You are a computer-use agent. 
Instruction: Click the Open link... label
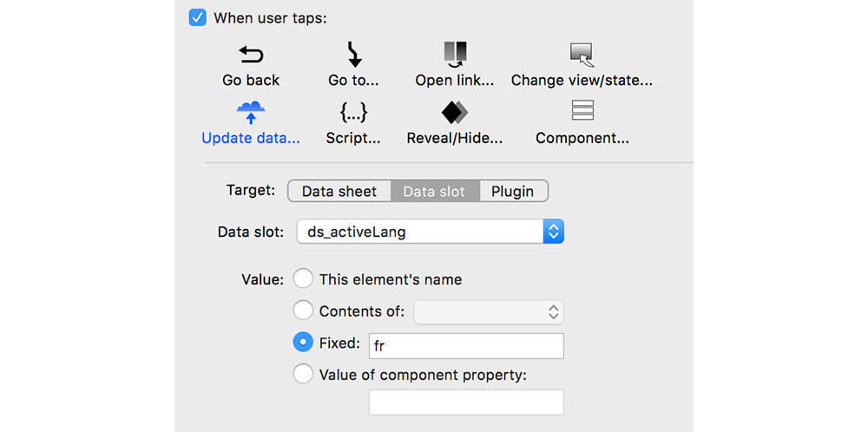tap(455, 80)
